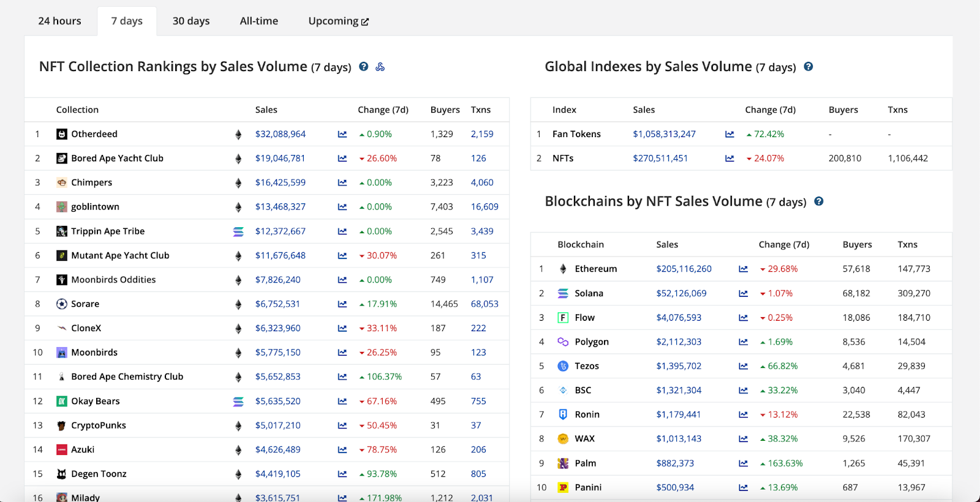This screenshot has width=980, height=502.
Task: Open Sorare transactions count 68,053
Action: pos(484,304)
